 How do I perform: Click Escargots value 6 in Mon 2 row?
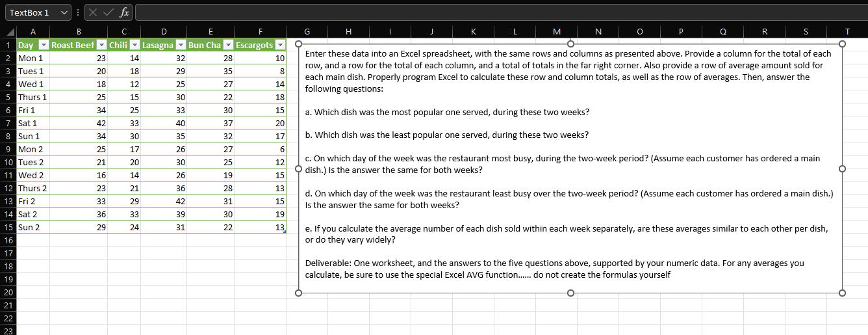(x=261, y=149)
